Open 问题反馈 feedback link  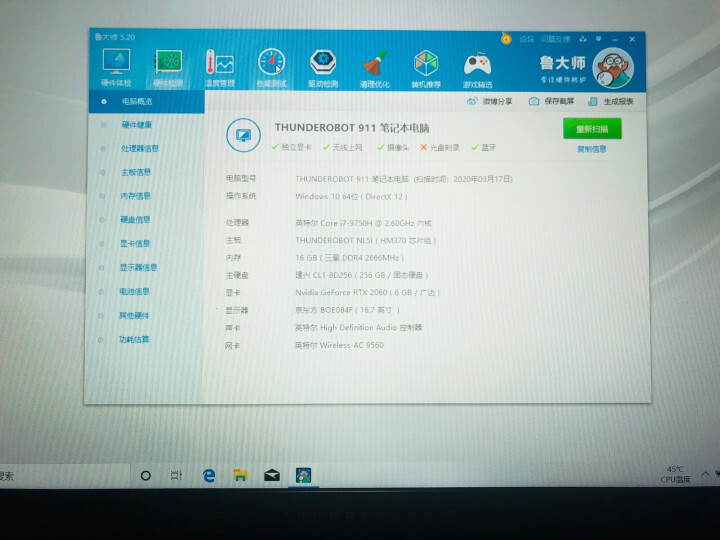point(555,39)
